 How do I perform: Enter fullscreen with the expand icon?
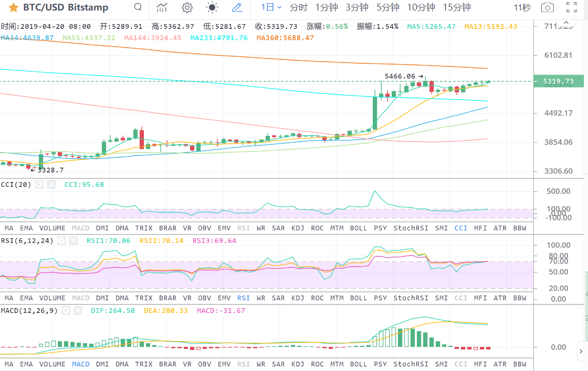(572, 7)
